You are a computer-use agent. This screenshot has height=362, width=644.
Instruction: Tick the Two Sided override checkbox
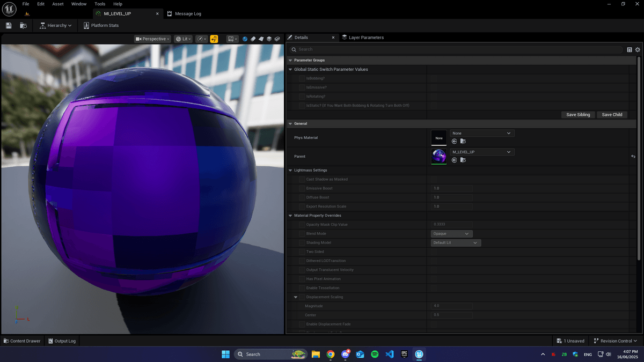point(302,252)
